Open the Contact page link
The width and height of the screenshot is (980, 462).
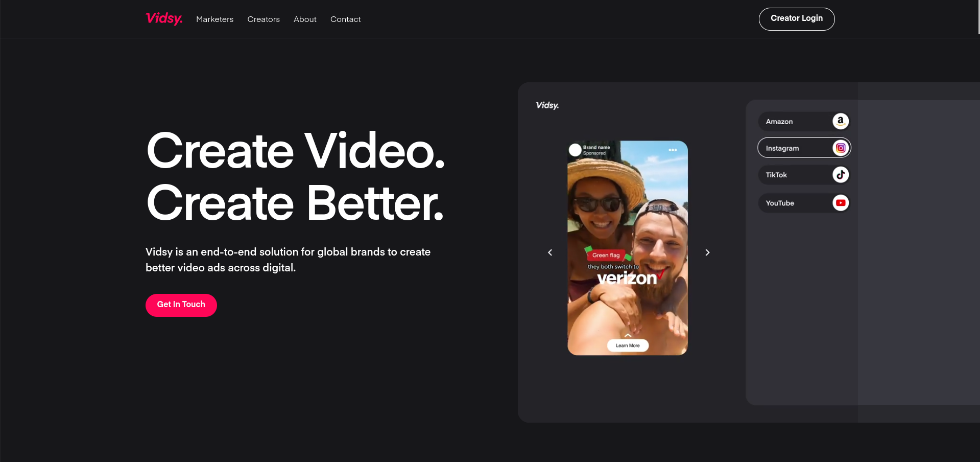pos(345,19)
